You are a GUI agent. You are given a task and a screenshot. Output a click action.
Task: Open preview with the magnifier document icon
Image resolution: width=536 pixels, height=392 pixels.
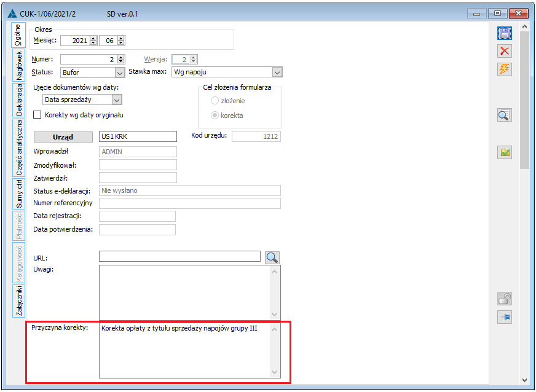(504, 115)
